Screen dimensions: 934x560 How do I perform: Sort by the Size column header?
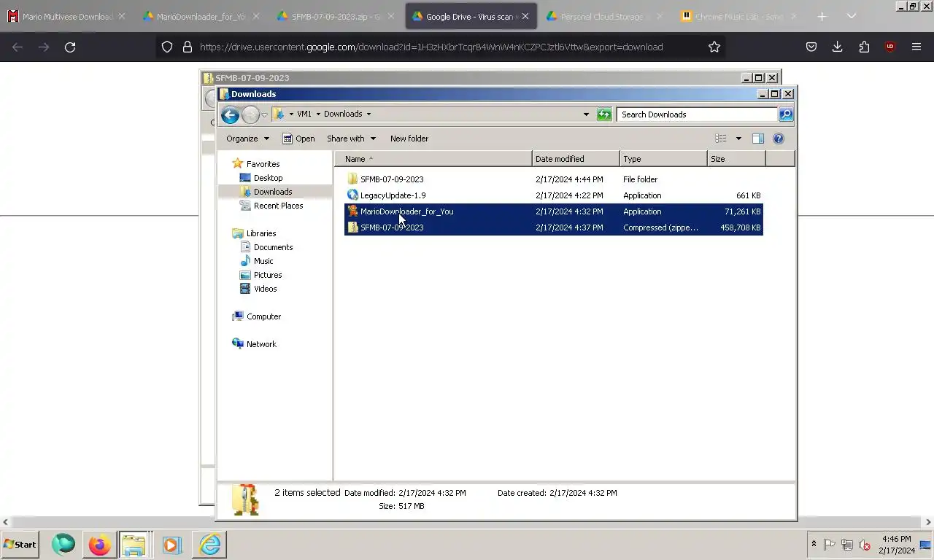736,159
